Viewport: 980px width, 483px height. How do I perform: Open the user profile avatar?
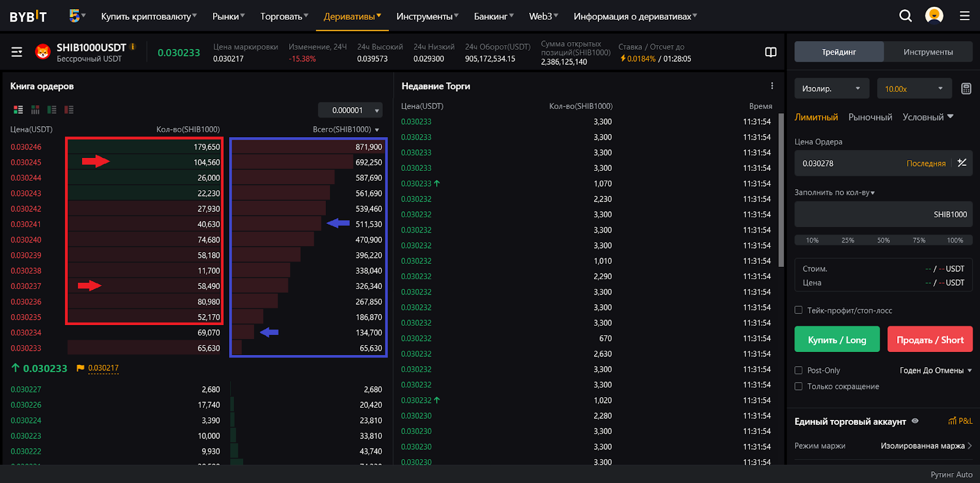(934, 15)
